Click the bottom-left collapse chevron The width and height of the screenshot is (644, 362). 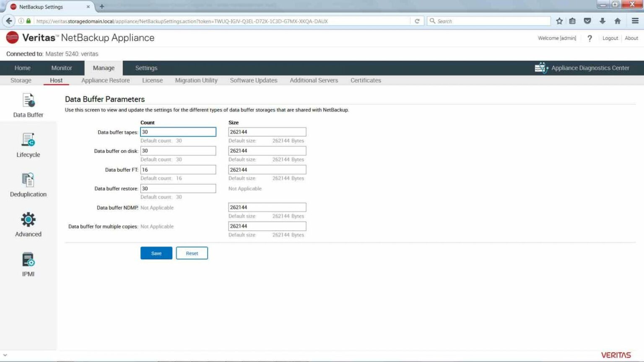click(x=5, y=355)
